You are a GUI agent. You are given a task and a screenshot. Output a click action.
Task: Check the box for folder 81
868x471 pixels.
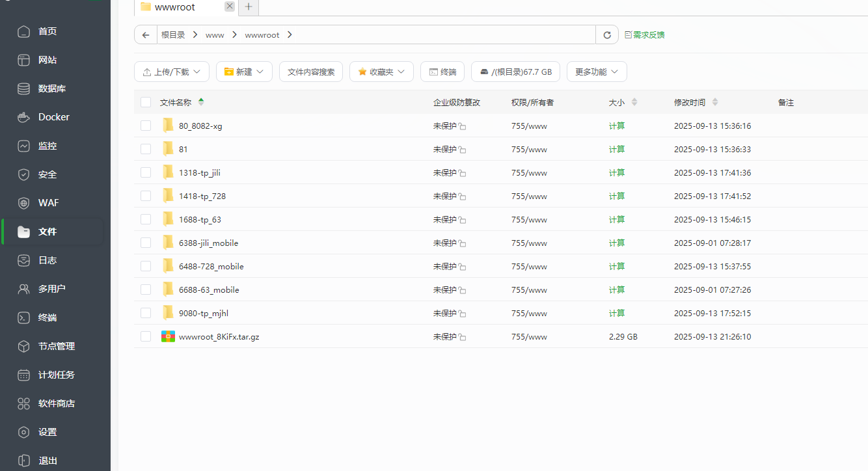pos(146,149)
